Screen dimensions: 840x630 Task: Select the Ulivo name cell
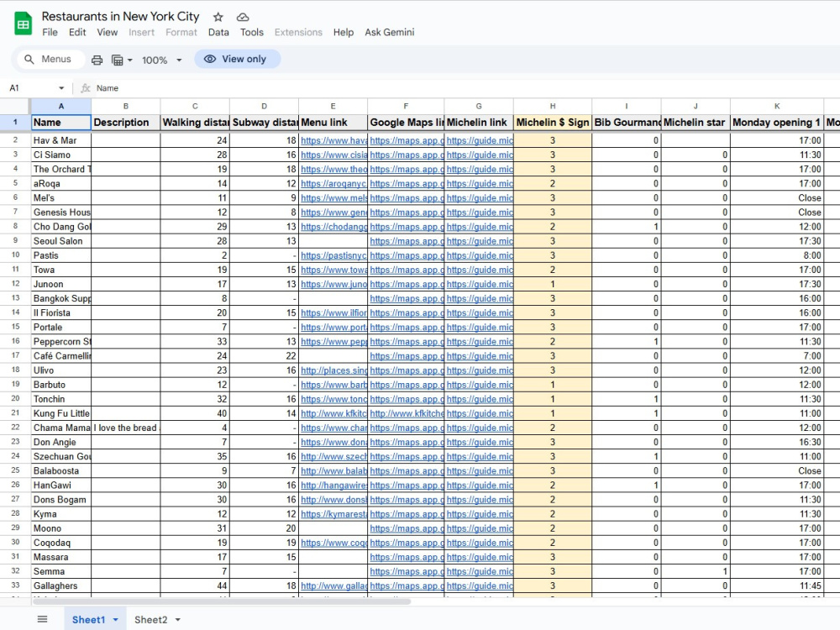61,370
